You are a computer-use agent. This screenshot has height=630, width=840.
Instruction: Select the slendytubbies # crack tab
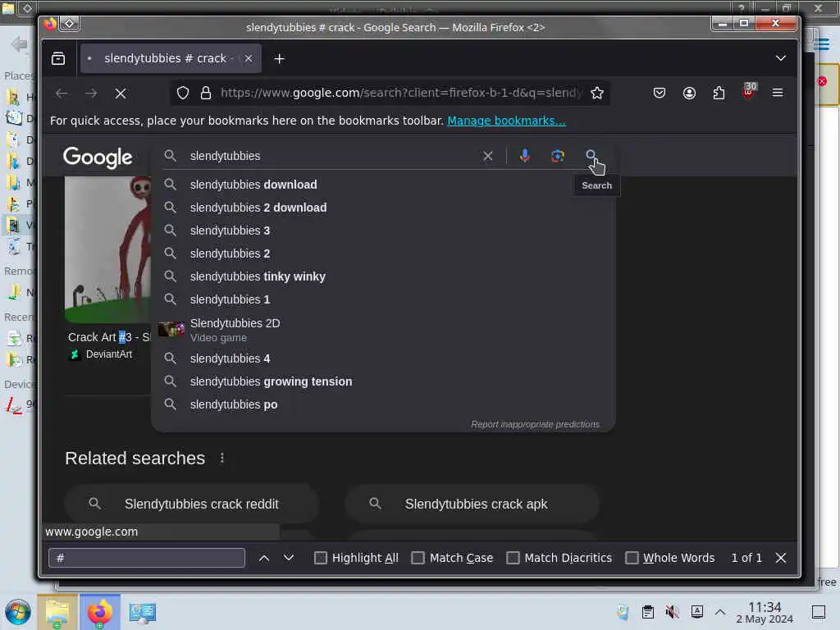(171, 58)
